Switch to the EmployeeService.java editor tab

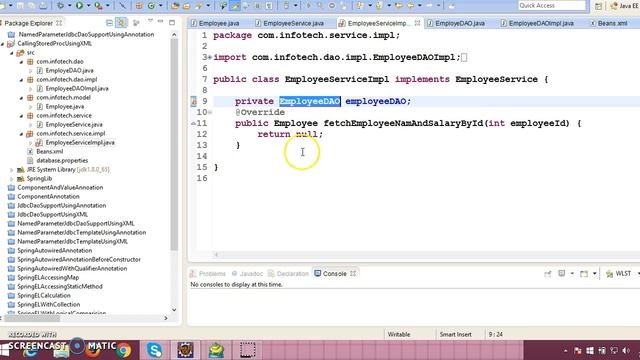289,23
